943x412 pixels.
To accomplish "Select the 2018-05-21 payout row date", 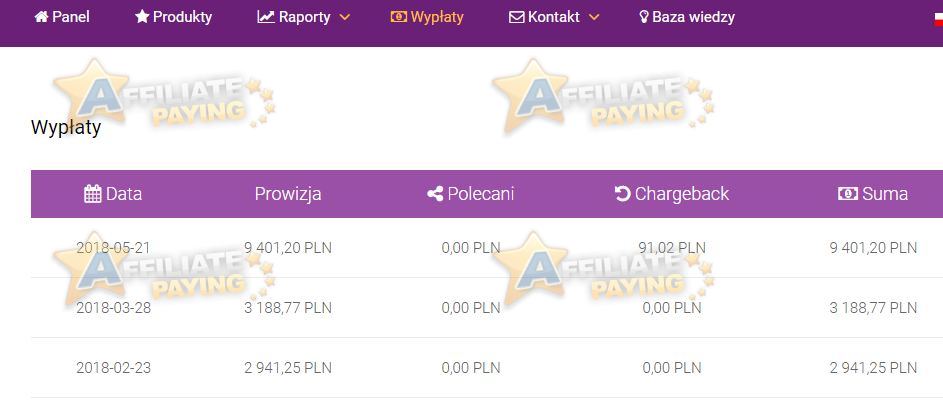I will [x=113, y=247].
